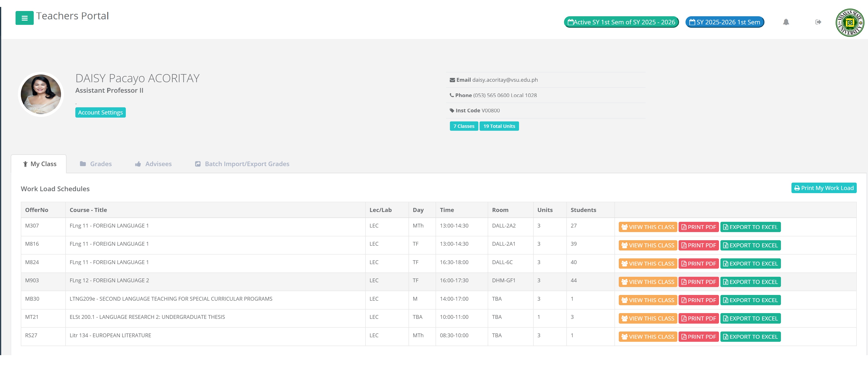
Task: View class for FLng 12 M903
Action: coord(647,282)
